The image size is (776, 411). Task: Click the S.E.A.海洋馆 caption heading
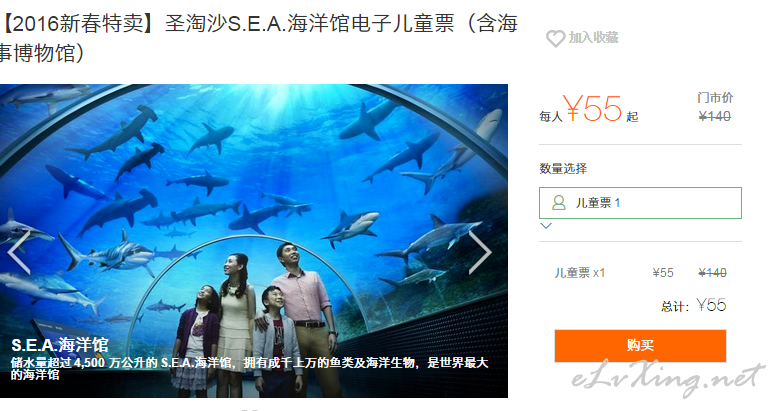pyautogui.click(x=60, y=345)
